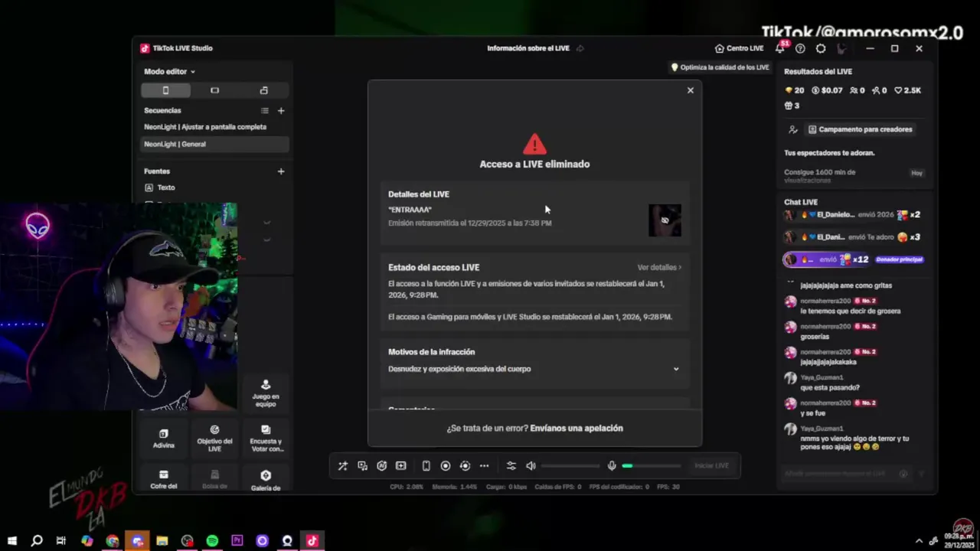
Task: Open the help question mark icon
Action: (800, 48)
